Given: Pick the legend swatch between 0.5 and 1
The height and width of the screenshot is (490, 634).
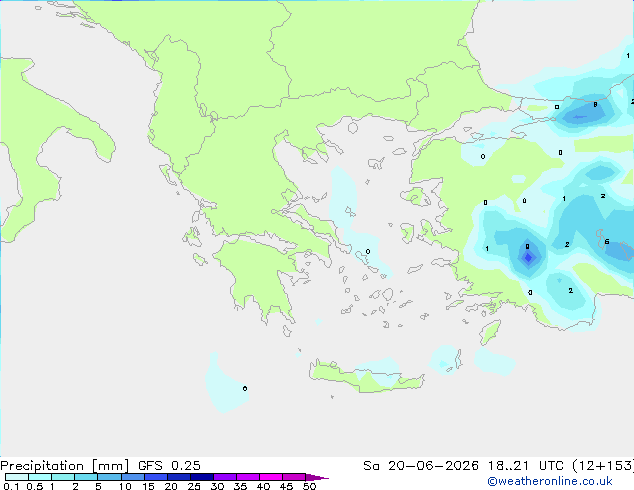Looking at the screenshot, I should [x=40, y=477].
